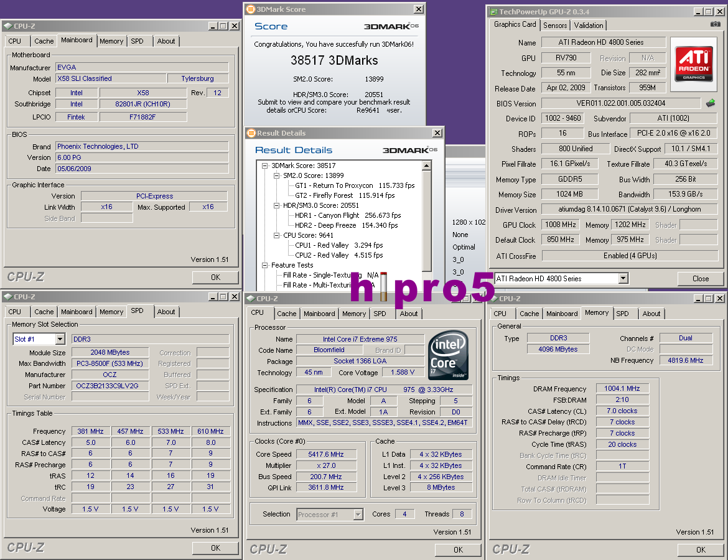Collapse the 3DMark Score: 38517 tree node
This screenshot has width=728, height=560.
264,166
